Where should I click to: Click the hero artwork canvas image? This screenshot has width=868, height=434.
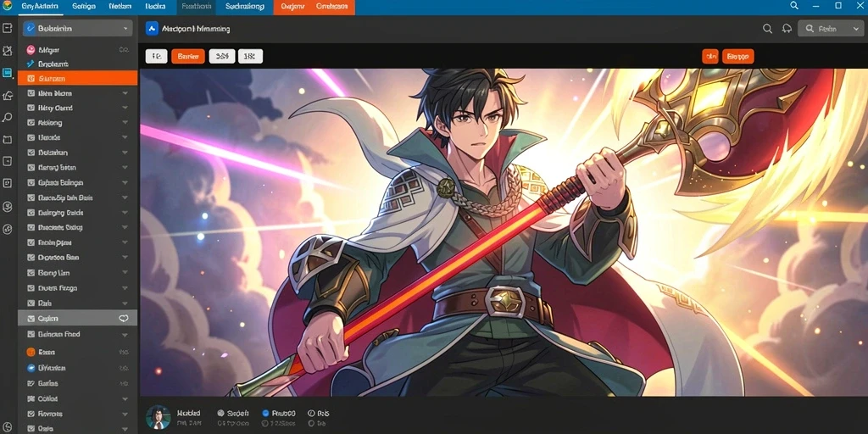[x=504, y=232]
